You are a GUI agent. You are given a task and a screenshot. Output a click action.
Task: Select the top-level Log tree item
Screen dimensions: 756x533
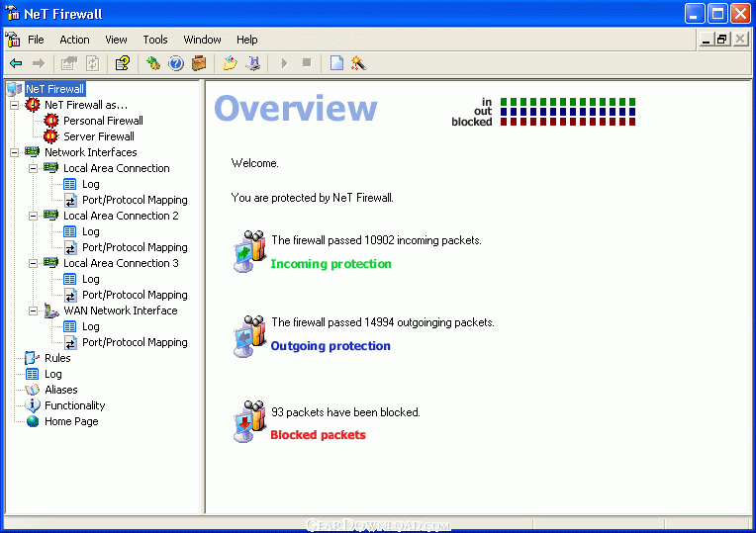click(x=53, y=374)
